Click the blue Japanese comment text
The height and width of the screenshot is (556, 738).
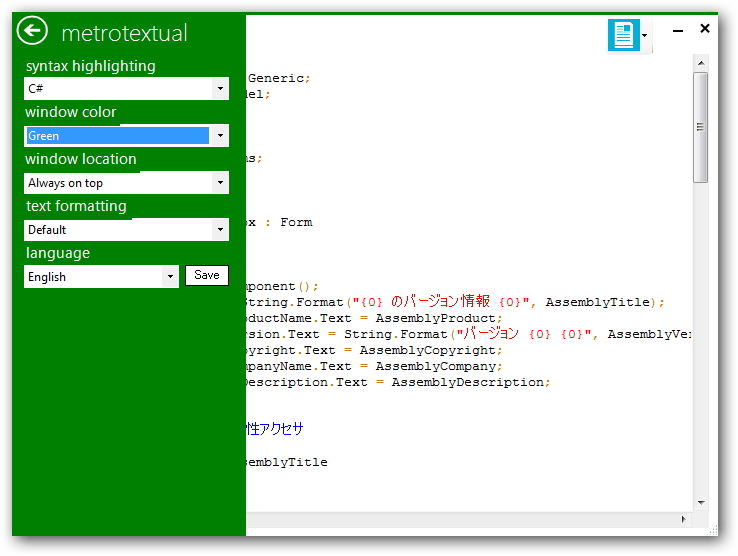point(275,428)
